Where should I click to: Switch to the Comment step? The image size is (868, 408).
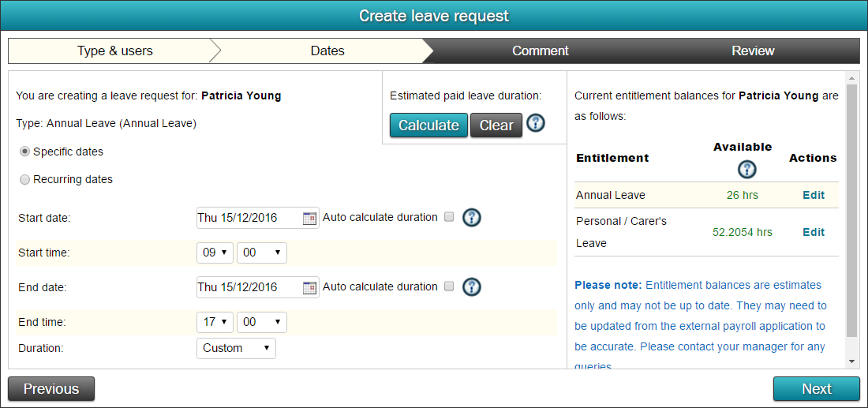point(541,51)
